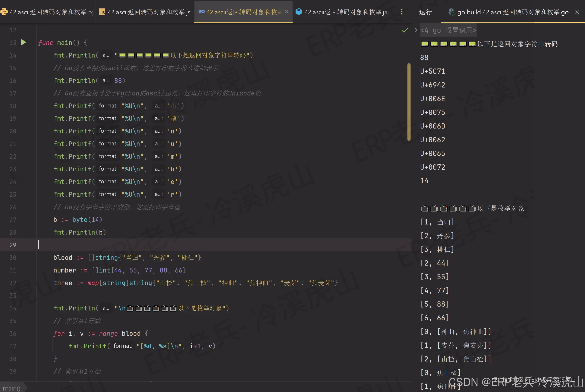Image resolution: width=585 pixels, height=392 pixels.
Task: Click main() breadcrumb in status bar
Action: pyautogui.click(x=12, y=388)
